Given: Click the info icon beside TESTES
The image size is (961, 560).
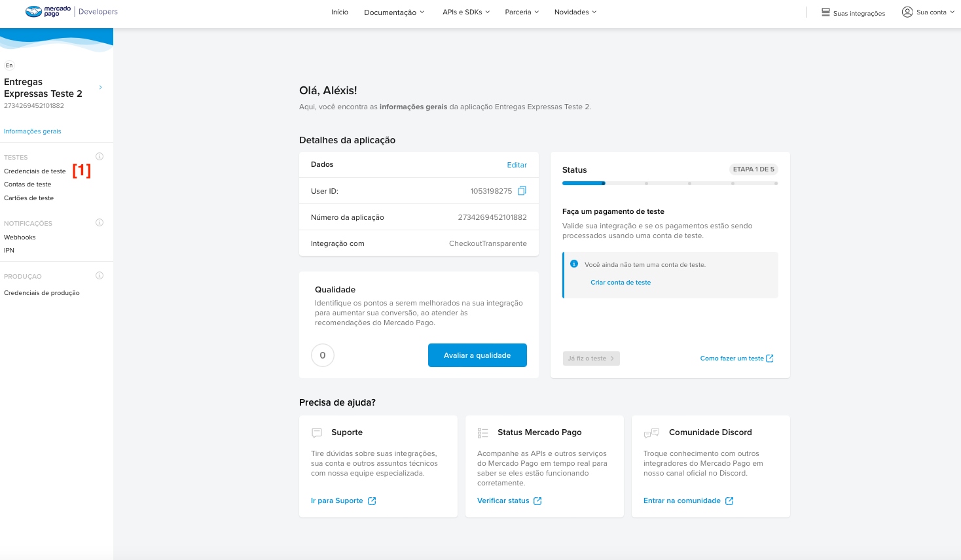Looking at the screenshot, I should click(x=100, y=156).
